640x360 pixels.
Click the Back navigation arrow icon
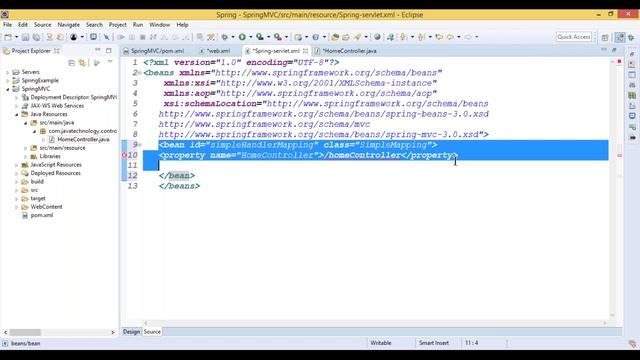(451, 37)
